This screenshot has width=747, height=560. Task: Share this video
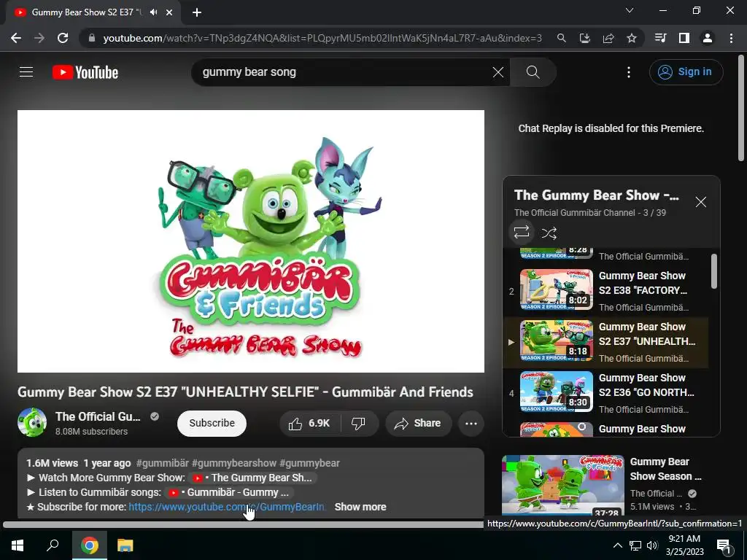418,423
